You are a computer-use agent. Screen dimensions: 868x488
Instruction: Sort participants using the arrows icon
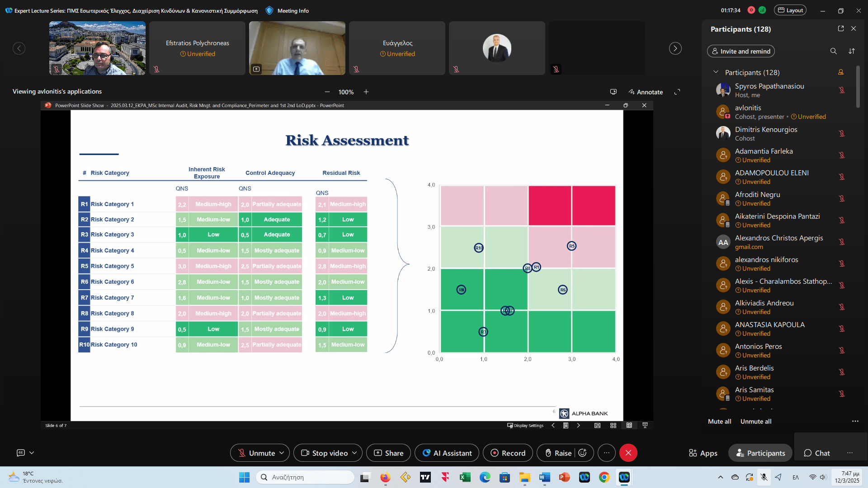[852, 51]
